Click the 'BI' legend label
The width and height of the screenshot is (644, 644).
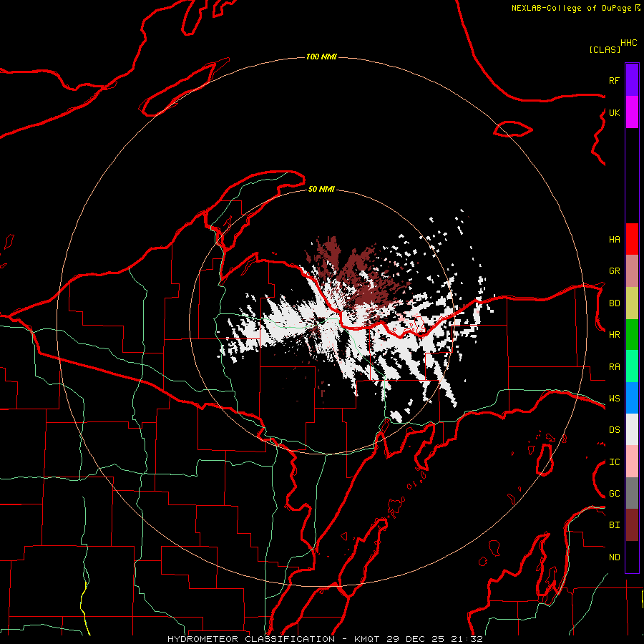click(614, 525)
